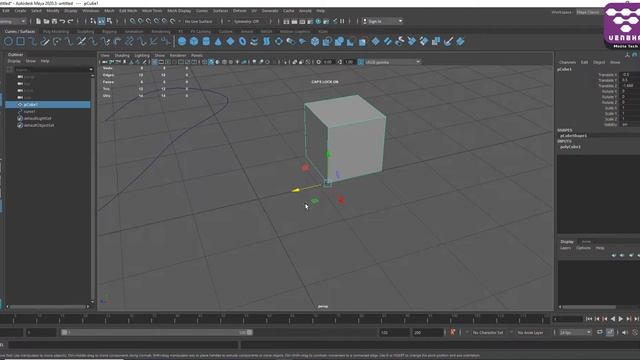This screenshot has height=360, width=640.
Task: Open the Outliner Display menu
Action: point(14,61)
